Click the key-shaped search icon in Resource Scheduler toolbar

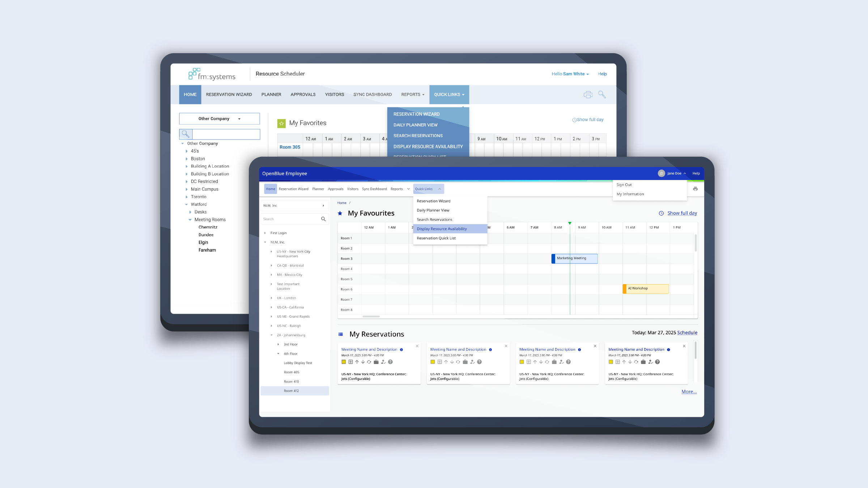click(602, 94)
